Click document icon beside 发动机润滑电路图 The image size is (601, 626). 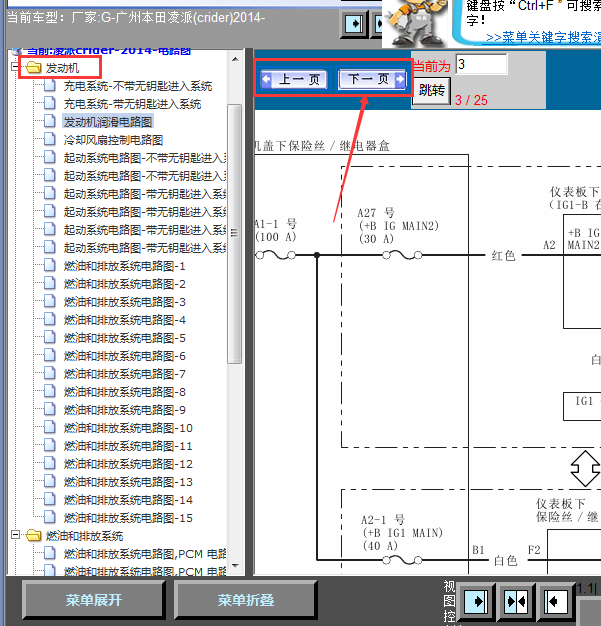coord(50,121)
